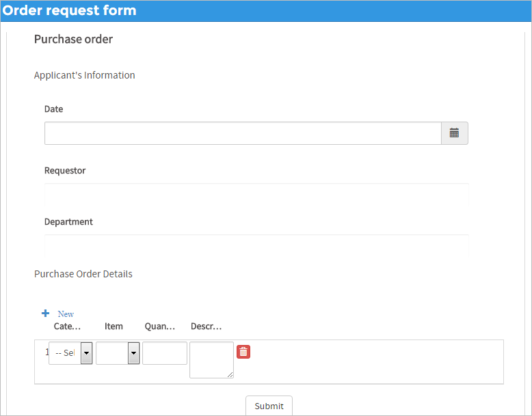This screenshot has width=532, height=416.
Task: Click the Description column header
Action: [x=206, y=327]
